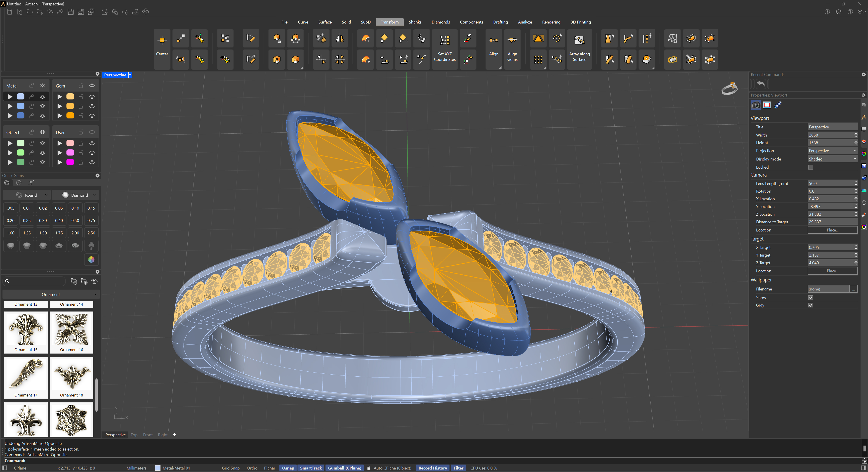Click the viewport rectangle properties icon

(x=767, y=105)
